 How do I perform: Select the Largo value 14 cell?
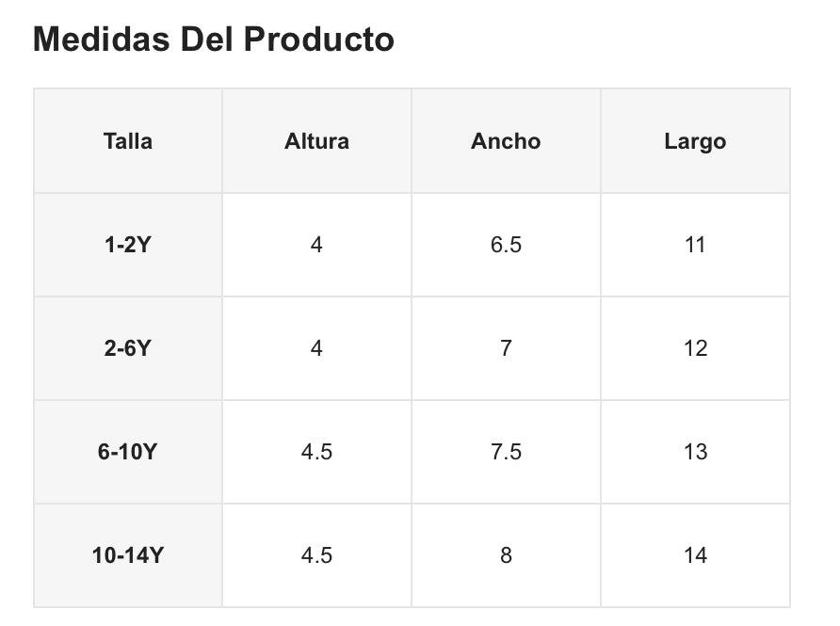(695, 555)
